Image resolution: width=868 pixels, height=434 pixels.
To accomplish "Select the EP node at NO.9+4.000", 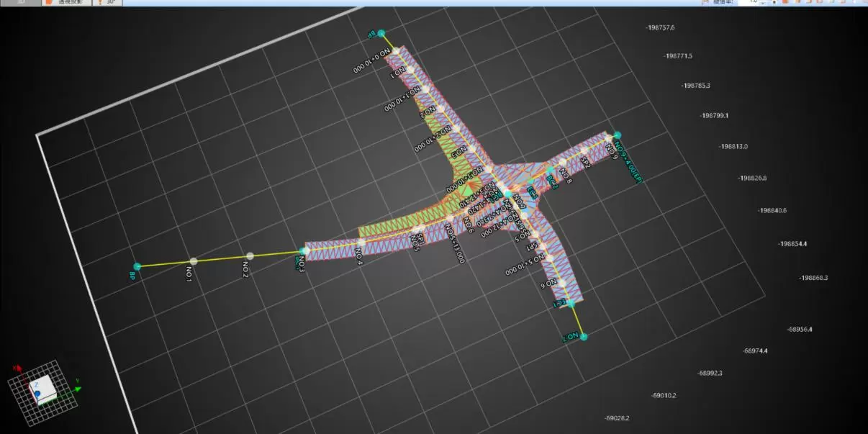I will click(617, 135).
